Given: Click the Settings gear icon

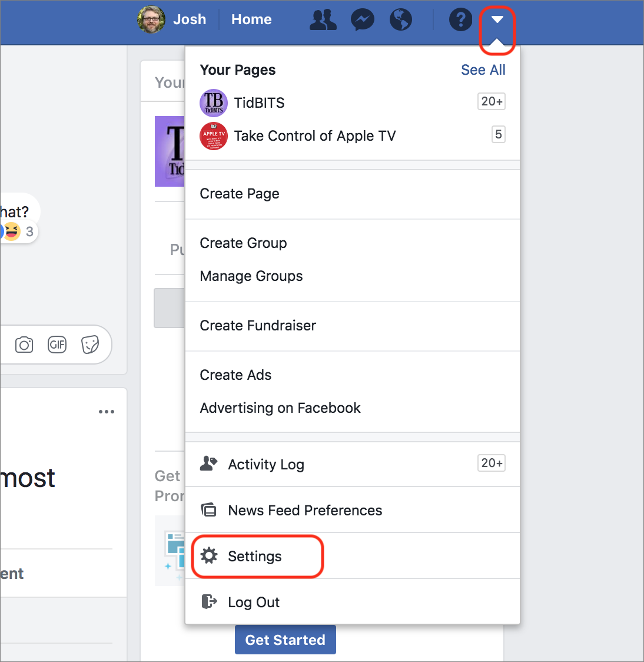Looking at the screenshot, I should pyautogui.click(x=209, y=555).
